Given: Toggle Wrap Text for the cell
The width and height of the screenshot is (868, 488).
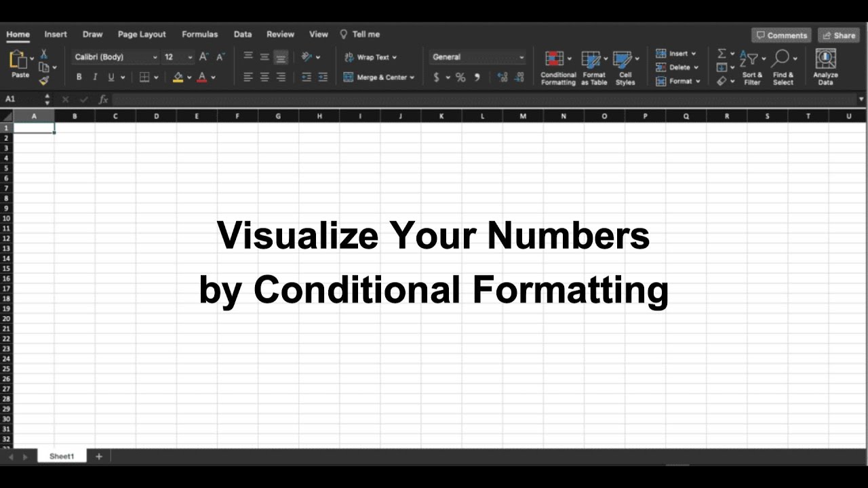Looking at the screenshot, I should (x=370, y=58).
